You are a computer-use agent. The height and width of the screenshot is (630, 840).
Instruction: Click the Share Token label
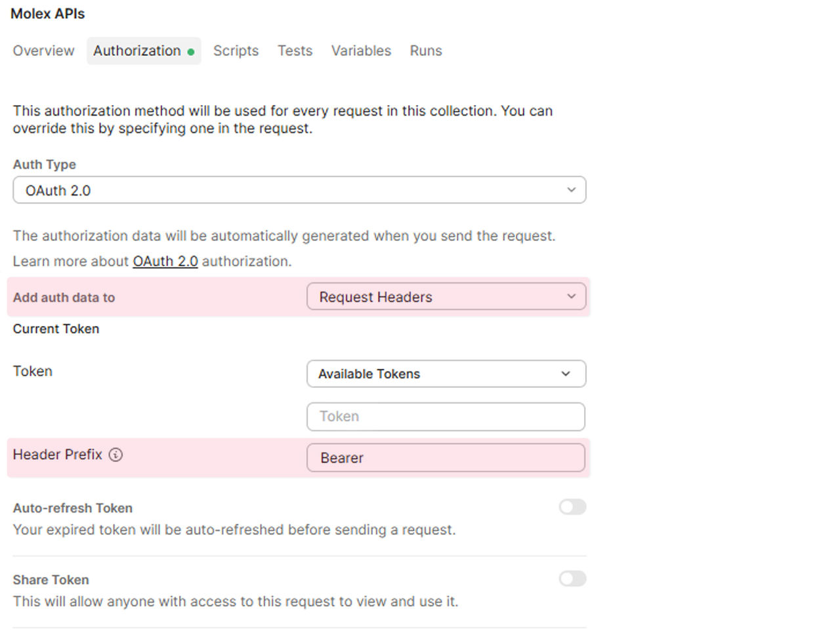[51, 579]
